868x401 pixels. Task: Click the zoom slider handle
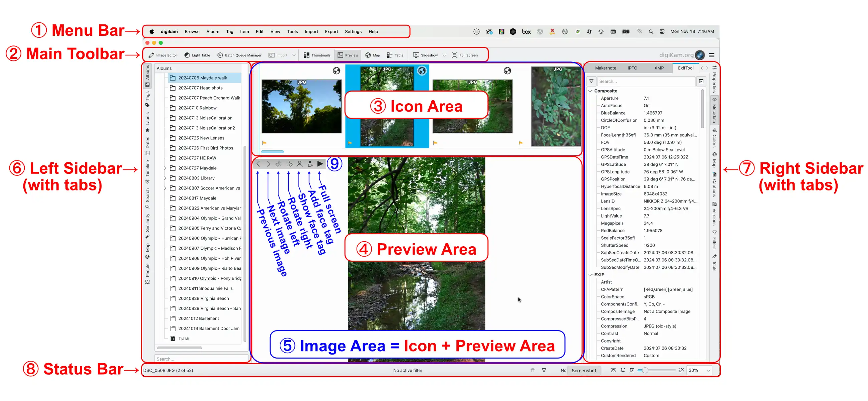click(645, 370)
